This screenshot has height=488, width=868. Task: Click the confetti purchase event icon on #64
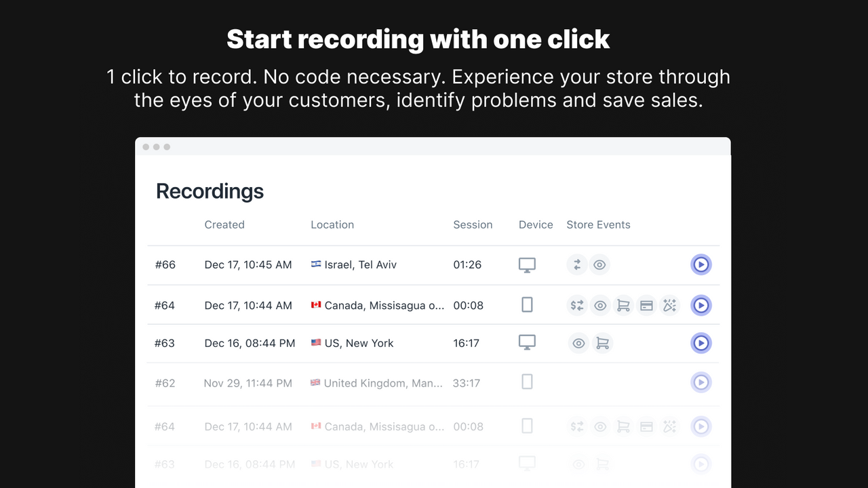[x=669, y=305]
